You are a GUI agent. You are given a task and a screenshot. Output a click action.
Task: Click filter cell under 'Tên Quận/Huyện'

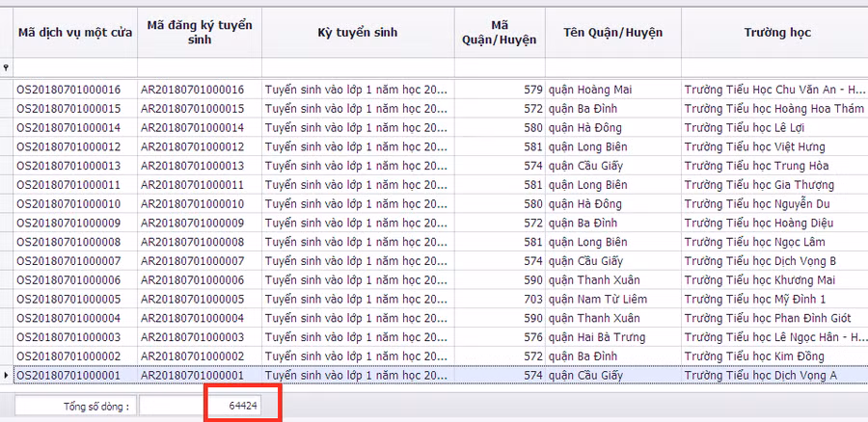click(612, 67)
